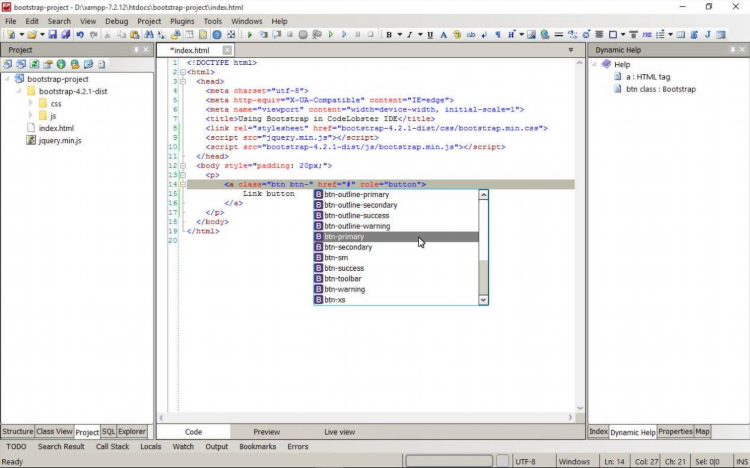This screenshot has width=750, height=468.
Task: Click the Insert image toolbar icon
Action: 531,34
